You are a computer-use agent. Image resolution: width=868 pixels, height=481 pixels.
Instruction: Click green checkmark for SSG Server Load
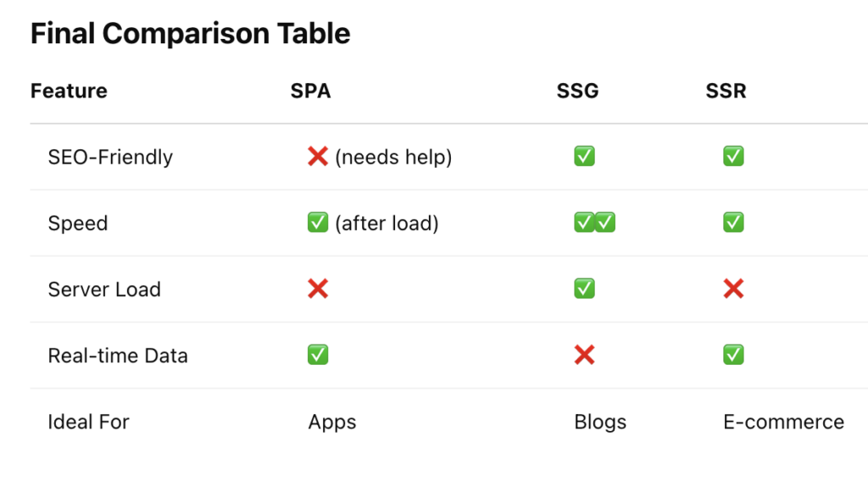(x=584, y=289)
